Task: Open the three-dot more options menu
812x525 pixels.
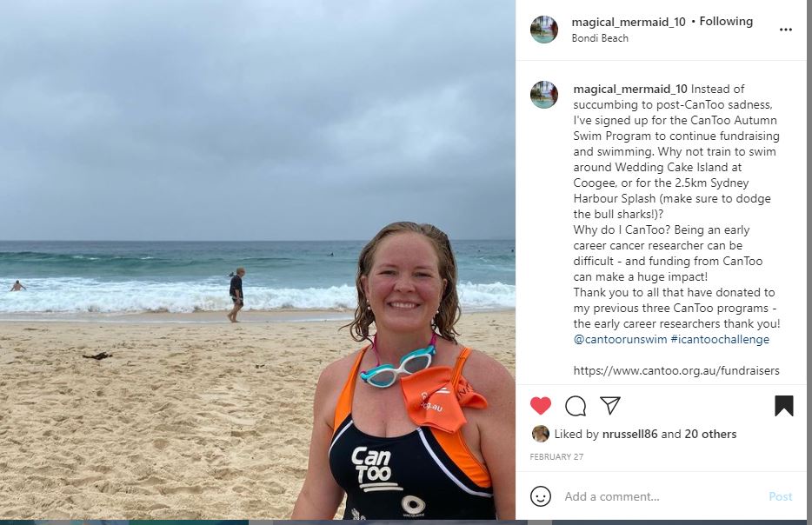Action: point(786,30)
